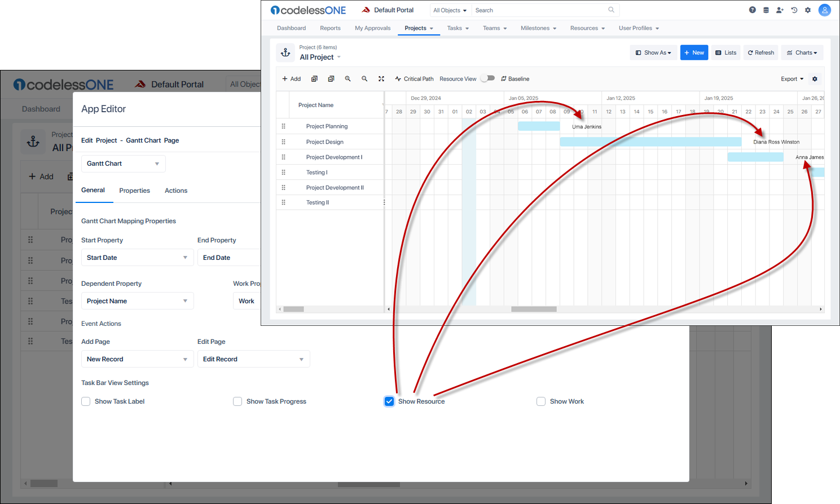This screenshot has height=504, width=840.
Task: Uncheck the Show Resource option
Action: coord(389,401)
